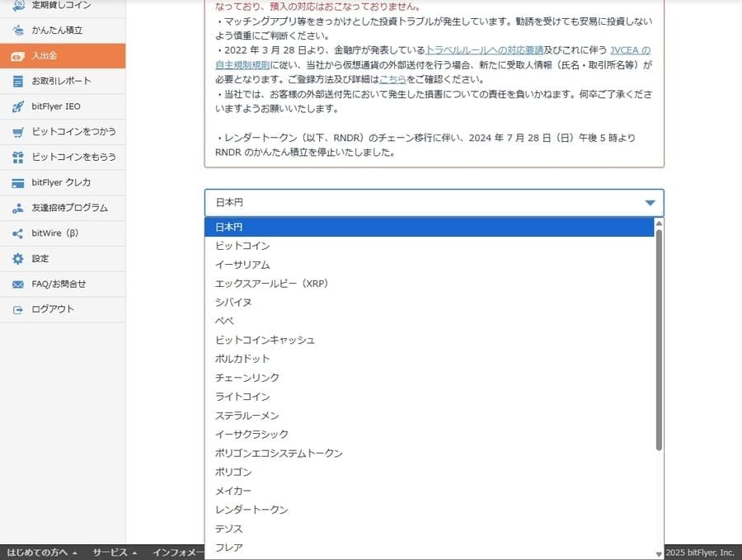Choose ぺぺ from the list
Screen dimensions: 742x560
click(430, 321)
